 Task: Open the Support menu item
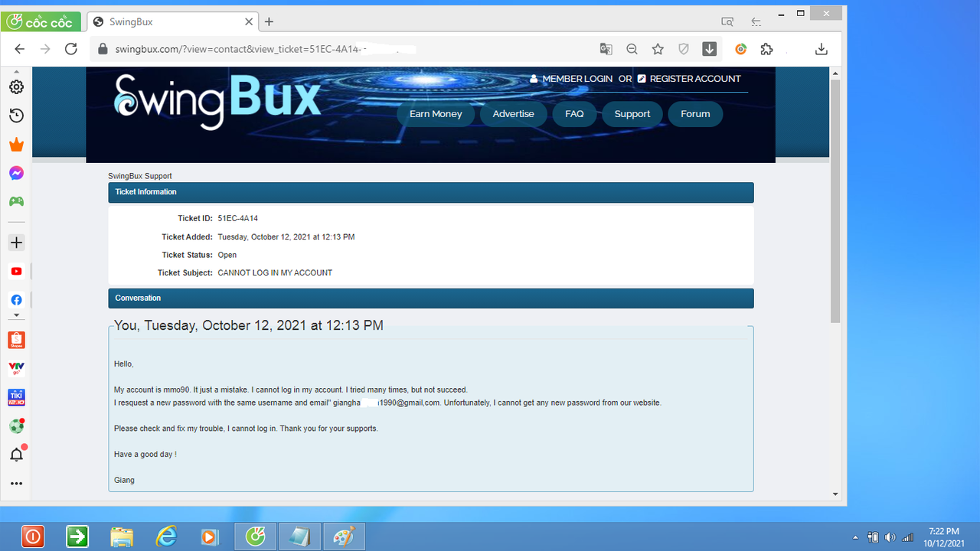coord(632,114)
